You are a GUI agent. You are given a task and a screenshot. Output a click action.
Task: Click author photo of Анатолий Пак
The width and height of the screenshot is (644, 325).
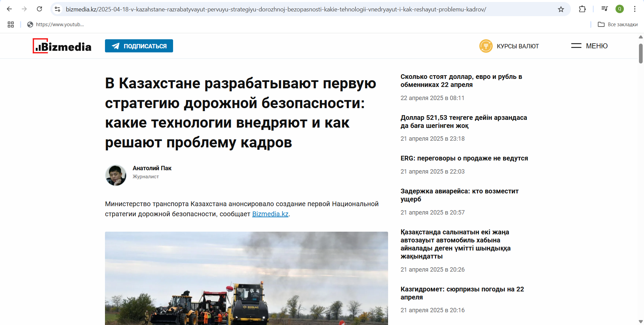[x=116, y=175]
